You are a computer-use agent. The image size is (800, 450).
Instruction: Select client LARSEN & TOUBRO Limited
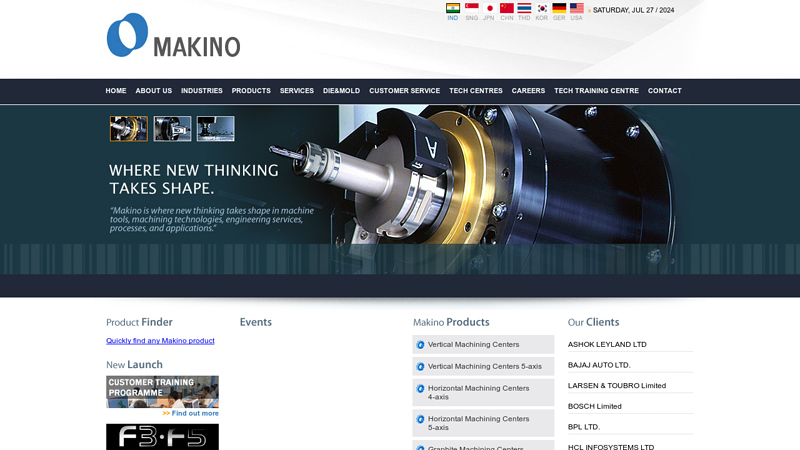coord(617,386)
